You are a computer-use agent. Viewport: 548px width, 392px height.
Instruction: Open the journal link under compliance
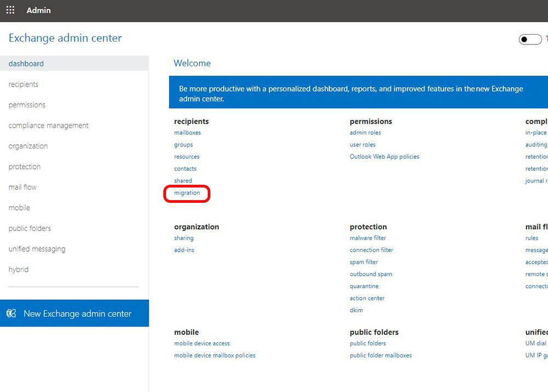[x=536, y=181]
